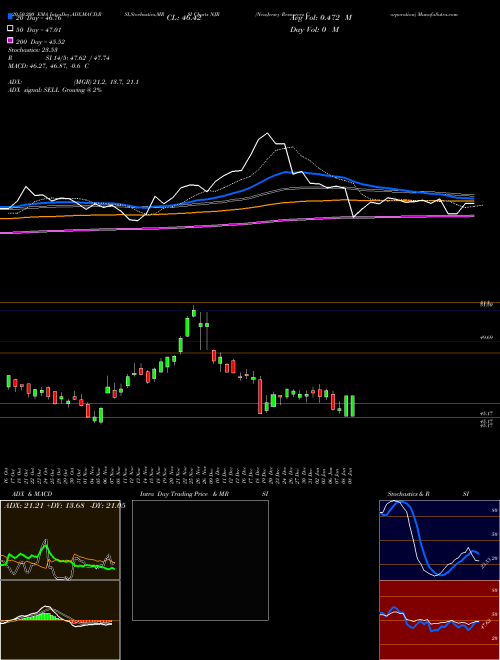The width and height of the screenshot is (500, 660).
Task: Click the Stochastics & RSI panel title
Action: [428, 494]
